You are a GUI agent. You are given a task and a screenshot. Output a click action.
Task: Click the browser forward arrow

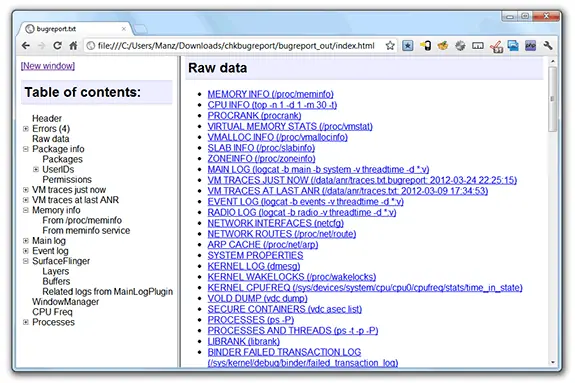coord(41,45)
